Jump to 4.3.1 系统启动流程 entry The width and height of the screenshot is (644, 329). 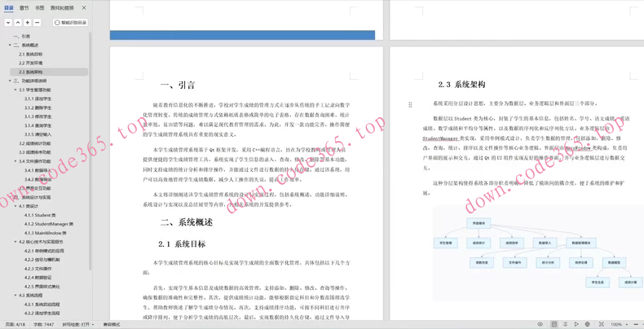click(x=42, y=305)
